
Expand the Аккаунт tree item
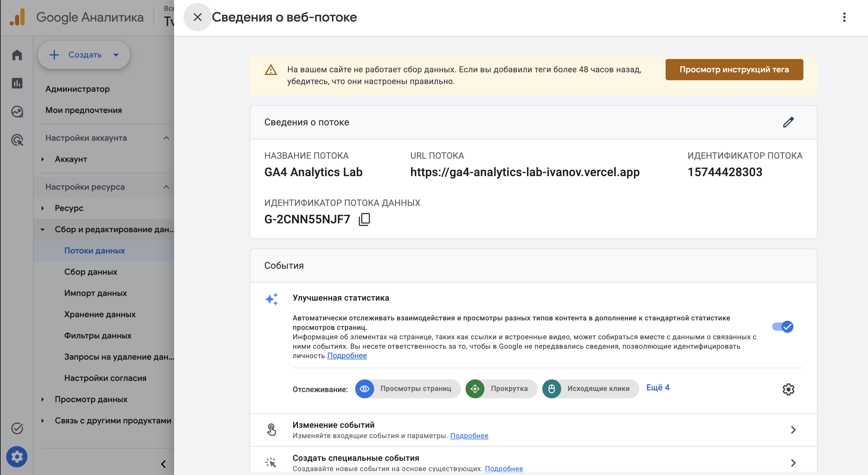tap(42, 159)
